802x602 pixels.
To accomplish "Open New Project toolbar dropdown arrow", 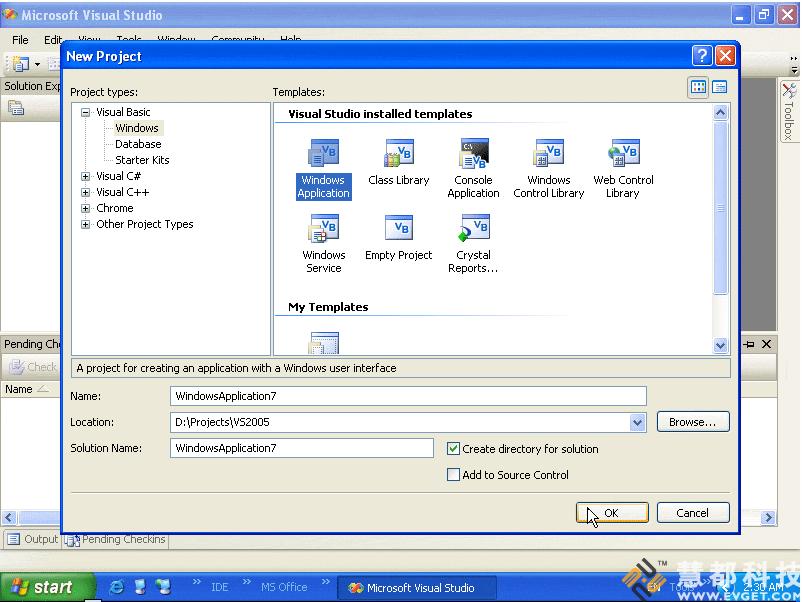I will (x=37, y=64).
